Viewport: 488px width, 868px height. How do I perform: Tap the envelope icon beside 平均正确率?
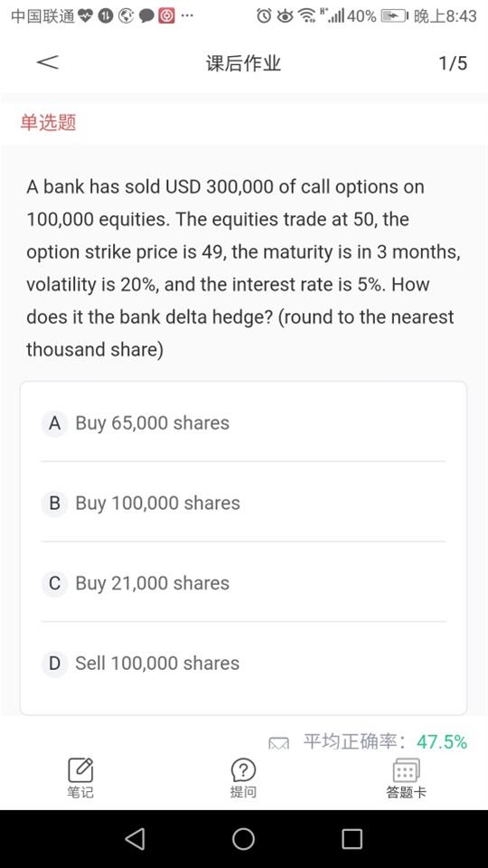pyautogui.click(x=279, y=744)
